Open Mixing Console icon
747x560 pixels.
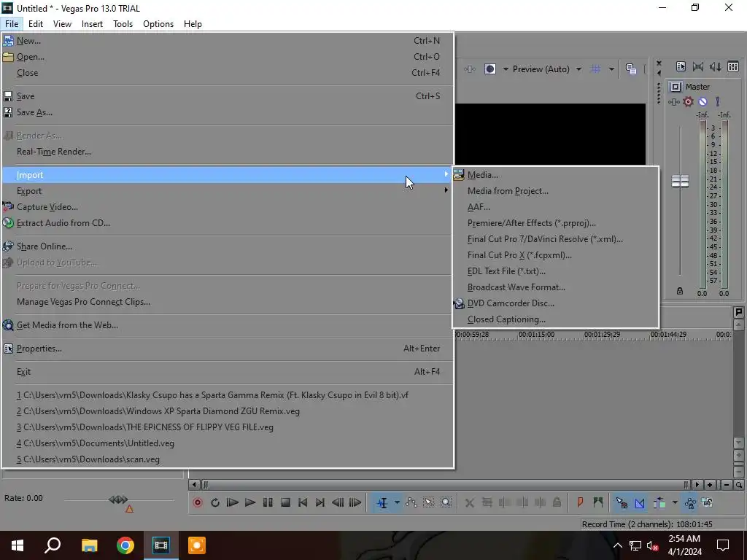(x=733, y=66)
